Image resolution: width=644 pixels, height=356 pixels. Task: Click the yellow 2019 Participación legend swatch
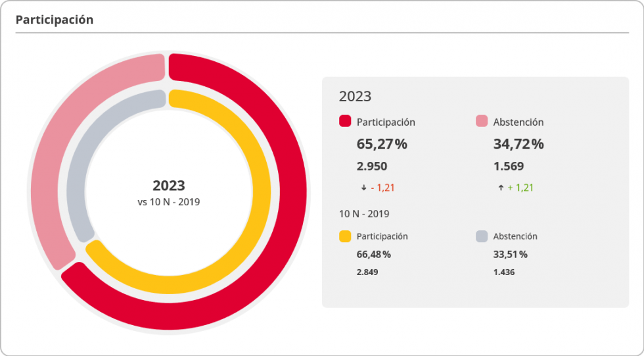click(x=345, y=236)
